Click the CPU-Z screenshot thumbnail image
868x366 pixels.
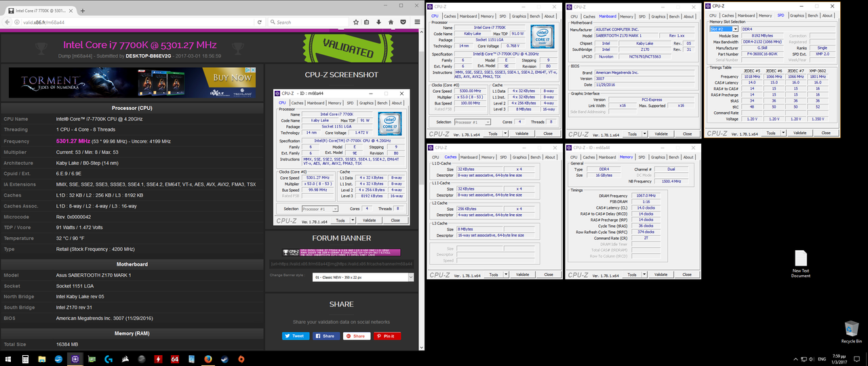click(x=340, y=157)
